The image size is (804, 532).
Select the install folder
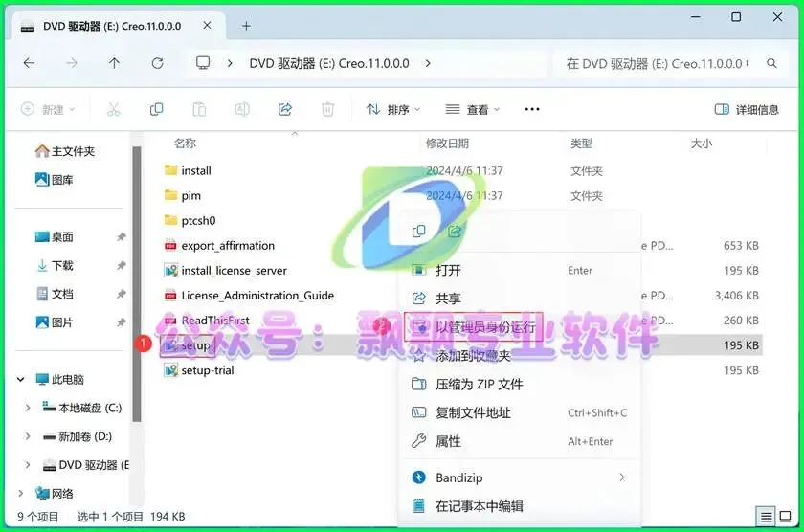[x=188, y=170]
